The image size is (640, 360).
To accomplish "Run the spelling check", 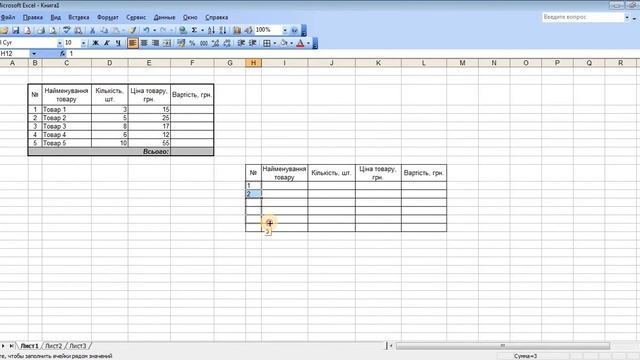I will tap(67, 30).
